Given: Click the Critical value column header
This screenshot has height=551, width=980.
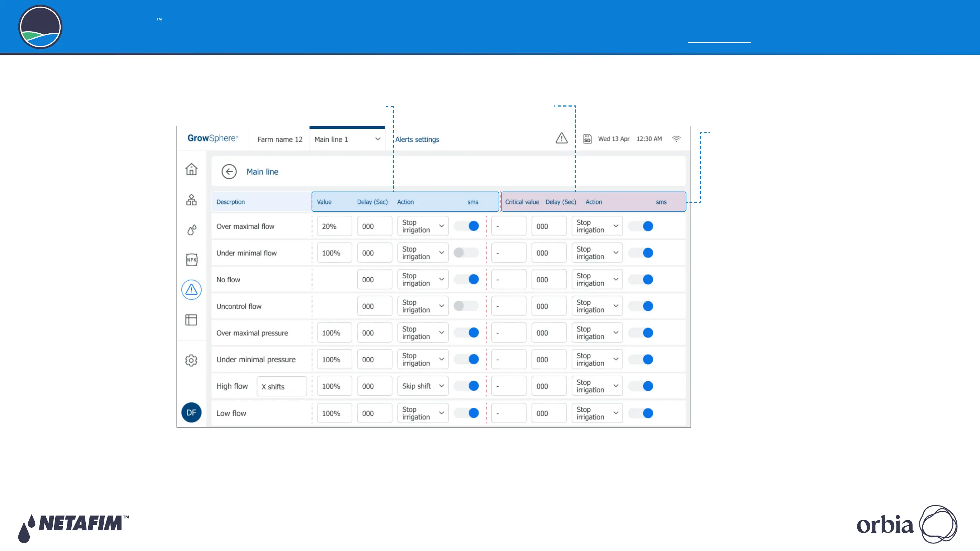Looking at the screenshot, I should pos(522,202).
